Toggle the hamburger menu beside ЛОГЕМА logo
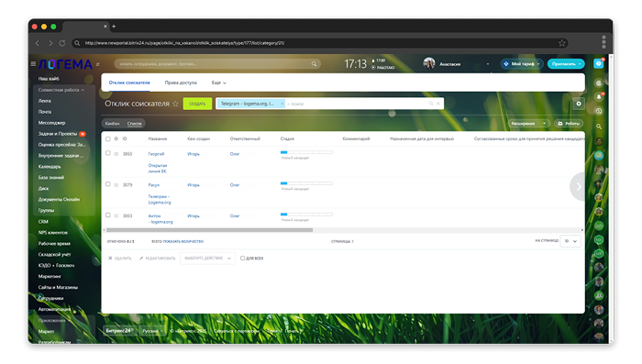 [33, 64]
